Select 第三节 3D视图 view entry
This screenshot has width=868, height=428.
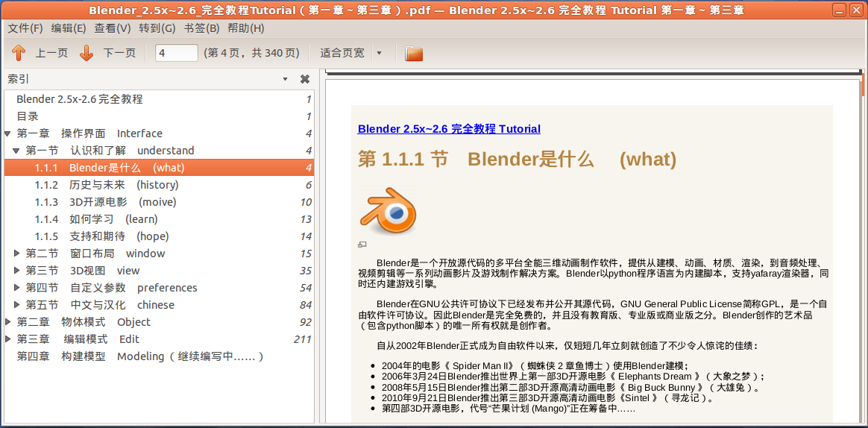[159, 271]
